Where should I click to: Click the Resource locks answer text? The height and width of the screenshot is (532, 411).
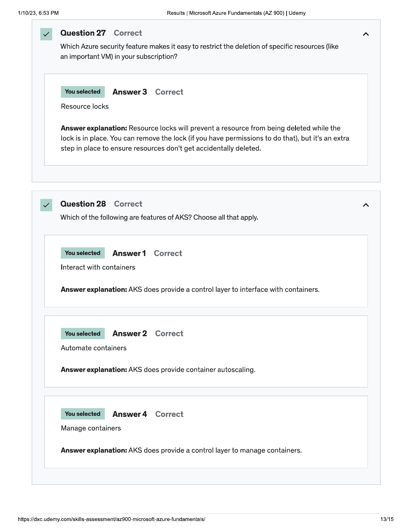coord(85,106)
